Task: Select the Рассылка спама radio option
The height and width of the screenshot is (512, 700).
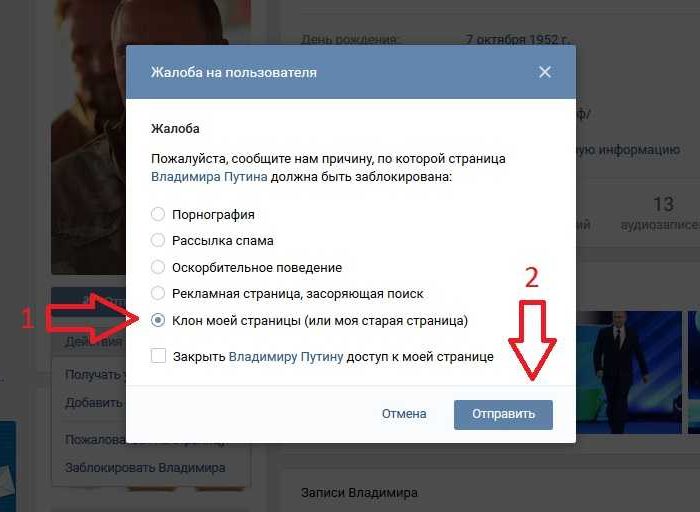Action: click(158, 241)
